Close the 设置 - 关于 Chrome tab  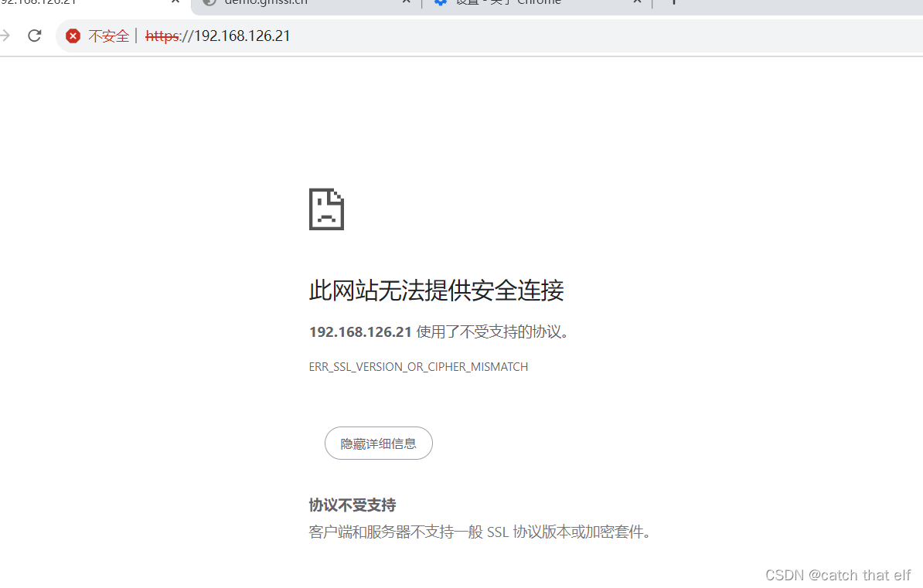coord(636,3)
